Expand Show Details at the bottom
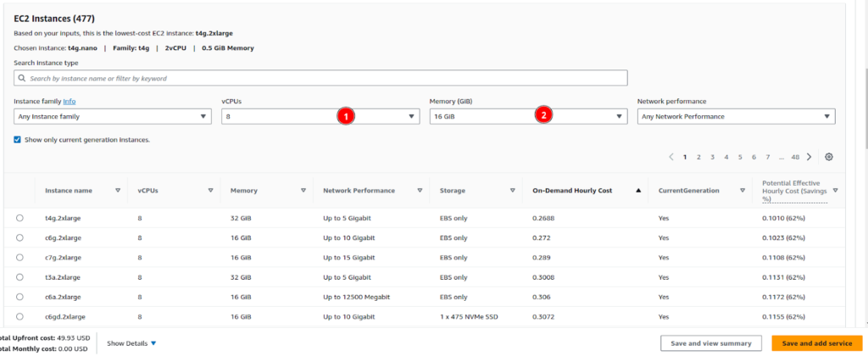This screenshot has height=356, width=868. tap(131, 343)
